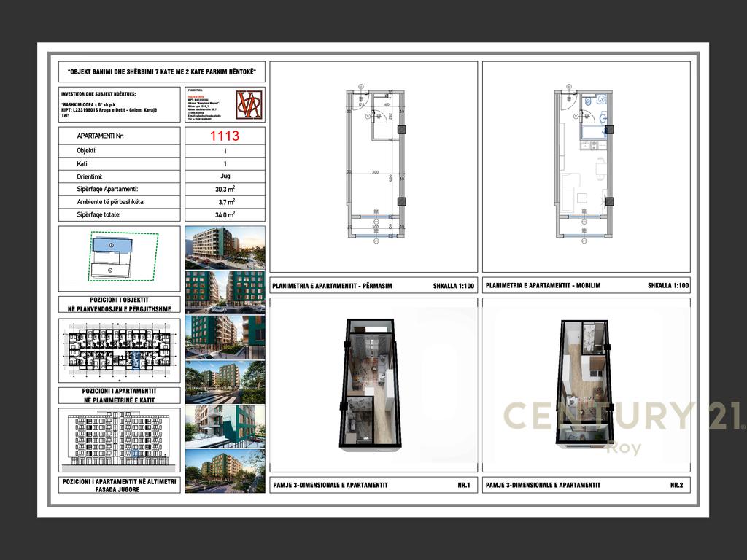The height and width of the screenshot is (560, 747).
Task: Click the "FASADA JUGORE" caption
Action: 117,489
